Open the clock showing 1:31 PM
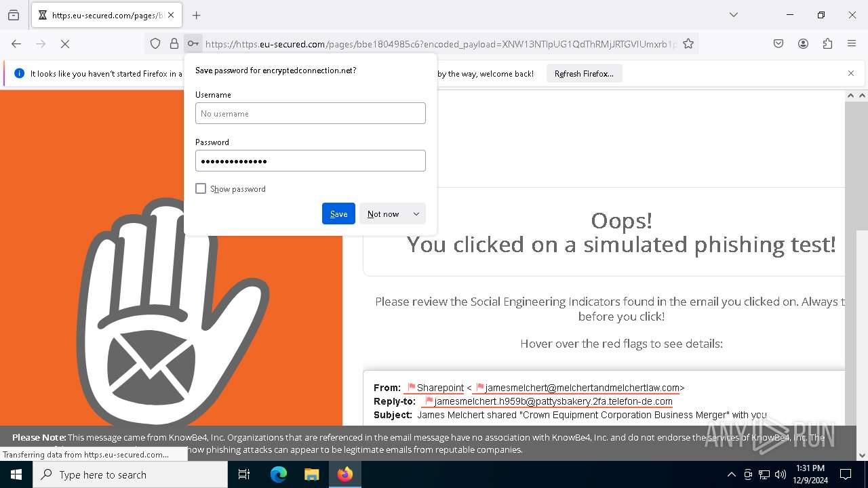Viewport: 868px width, 488px height. point(810,474)
